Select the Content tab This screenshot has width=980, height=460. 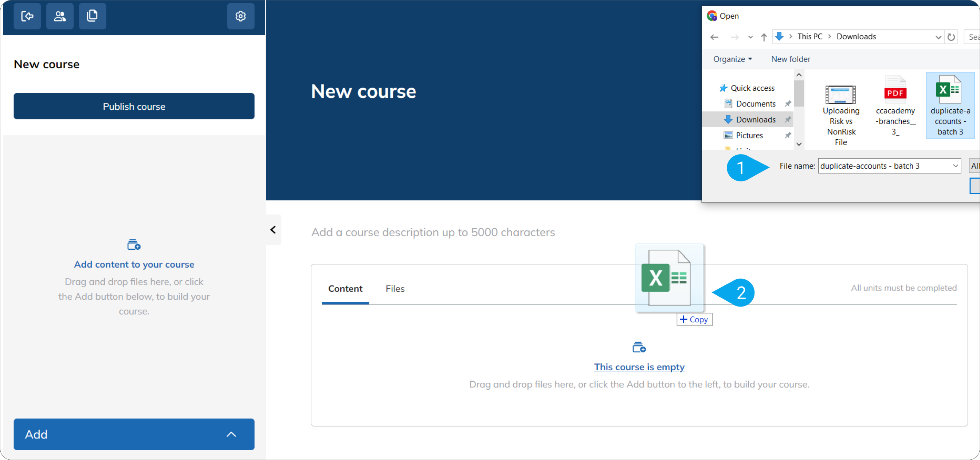tap(345, 288)
